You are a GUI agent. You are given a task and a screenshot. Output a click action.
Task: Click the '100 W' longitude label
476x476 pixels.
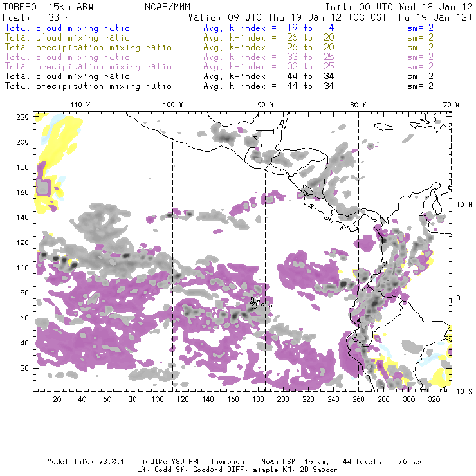coord(173,105)
